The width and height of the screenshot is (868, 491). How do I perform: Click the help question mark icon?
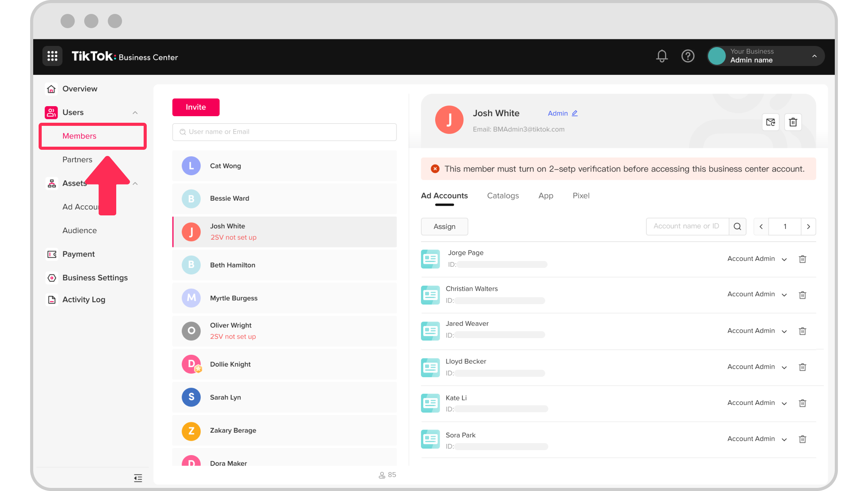point(688,56)
